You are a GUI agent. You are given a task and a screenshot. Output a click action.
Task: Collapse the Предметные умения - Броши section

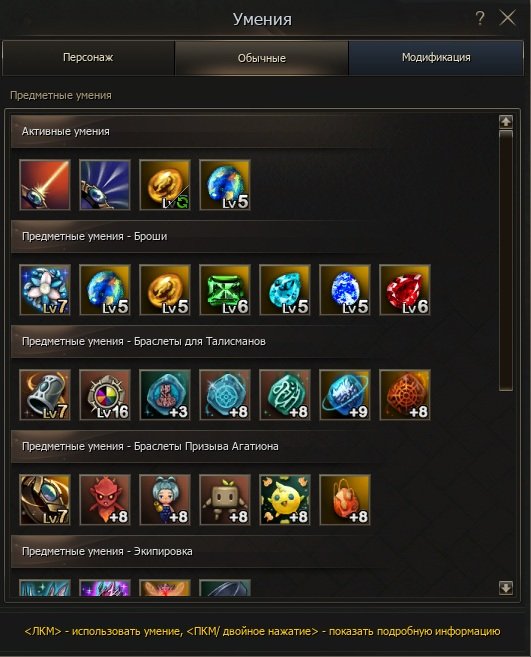tap(253, 237)
